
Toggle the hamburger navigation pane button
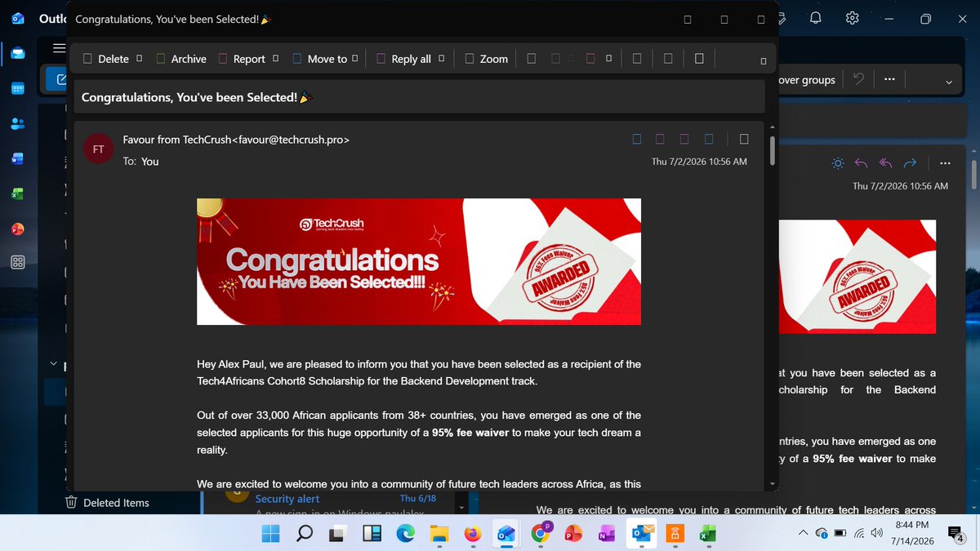pos(59,48)
